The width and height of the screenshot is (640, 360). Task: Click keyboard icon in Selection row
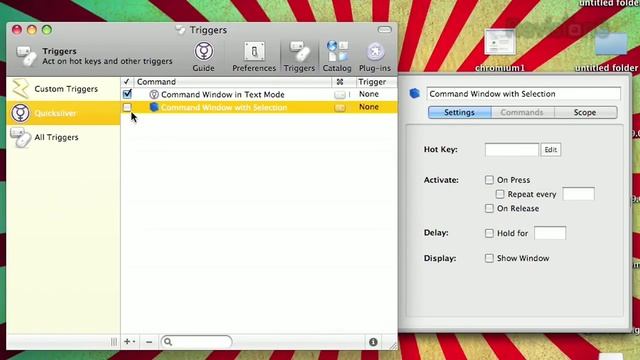click(x=340, y=108)
